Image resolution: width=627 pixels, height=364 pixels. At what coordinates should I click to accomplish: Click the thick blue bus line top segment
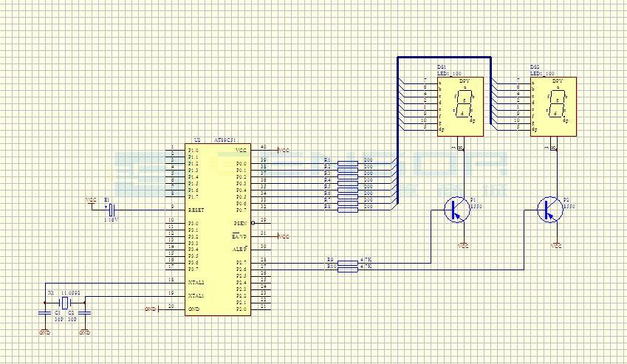pyautogui.click(x=445, y=58)
